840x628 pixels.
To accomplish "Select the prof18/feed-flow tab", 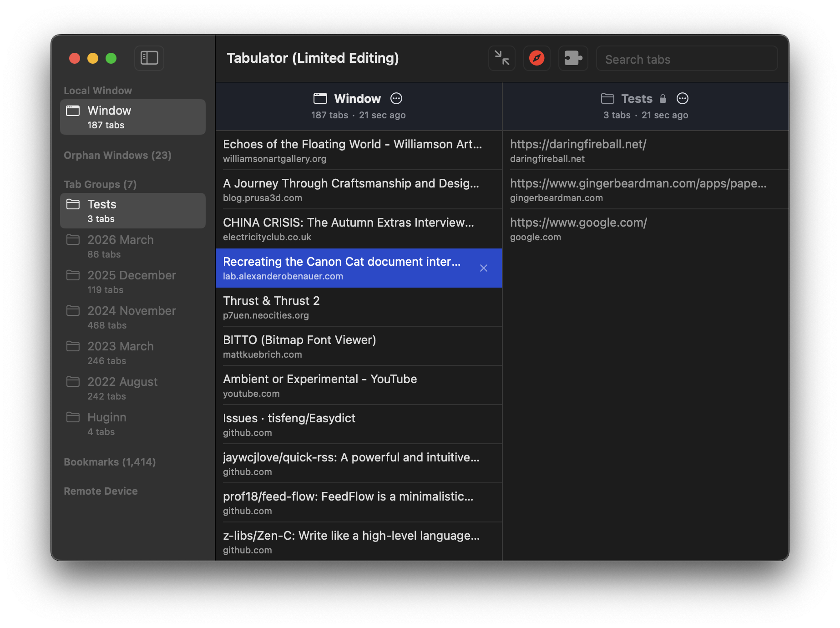I will 359,503.
